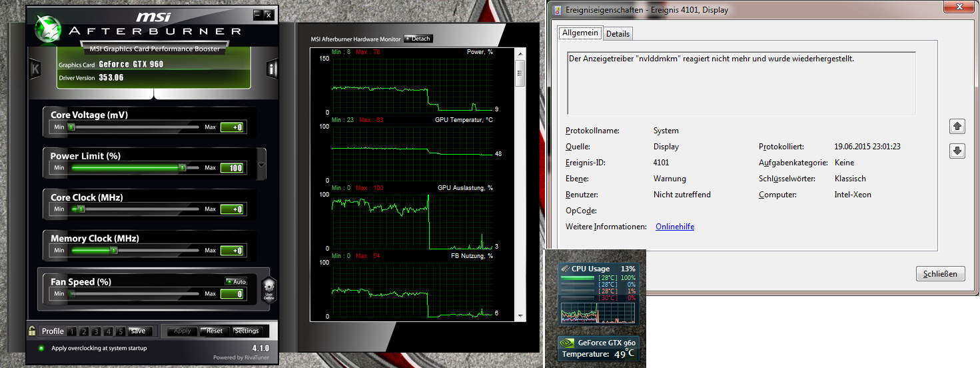Click the Power % graph in monitor
Viewport: 980px width, 368px height.
(x=412, y=85)
